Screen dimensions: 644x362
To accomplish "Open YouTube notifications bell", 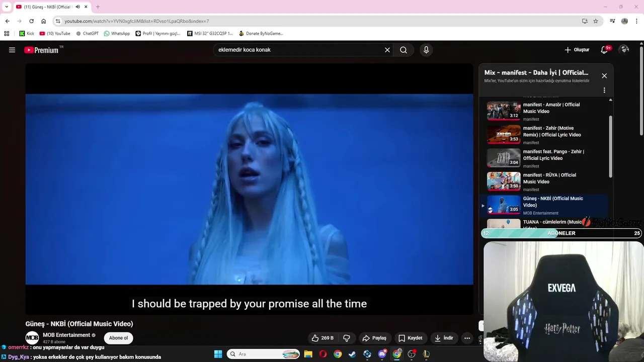I will click(604, 50).
